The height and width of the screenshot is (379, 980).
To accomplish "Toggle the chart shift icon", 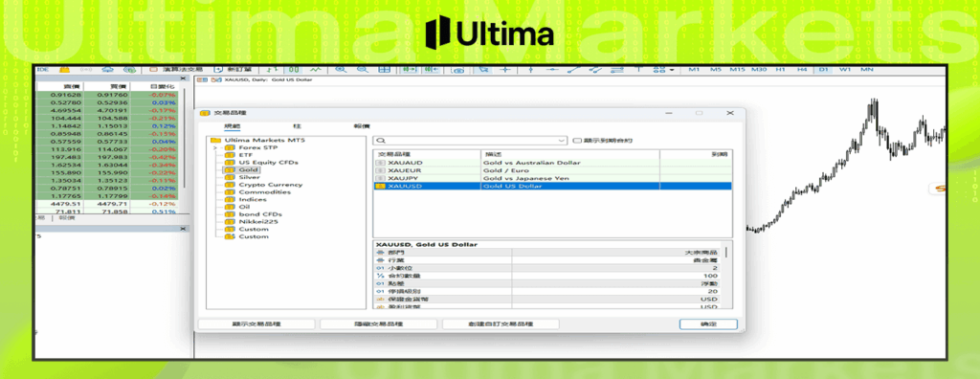I will pyautogui.click(x=432, y=70).
